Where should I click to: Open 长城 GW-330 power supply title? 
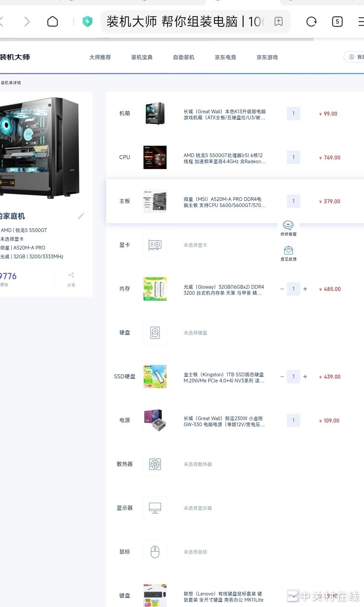(224, 422)
